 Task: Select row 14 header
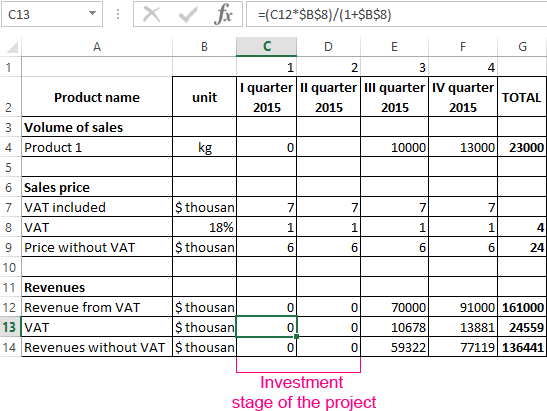tap(10, 347)
